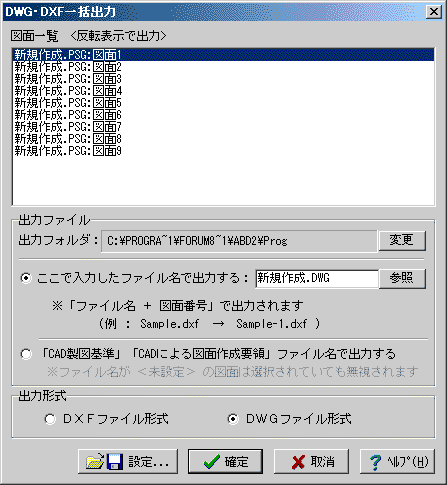Viewport: 447px width, 485px height.
Task: Select 新規作成.PSG:図面3 in the list
Action: point(223,79)
